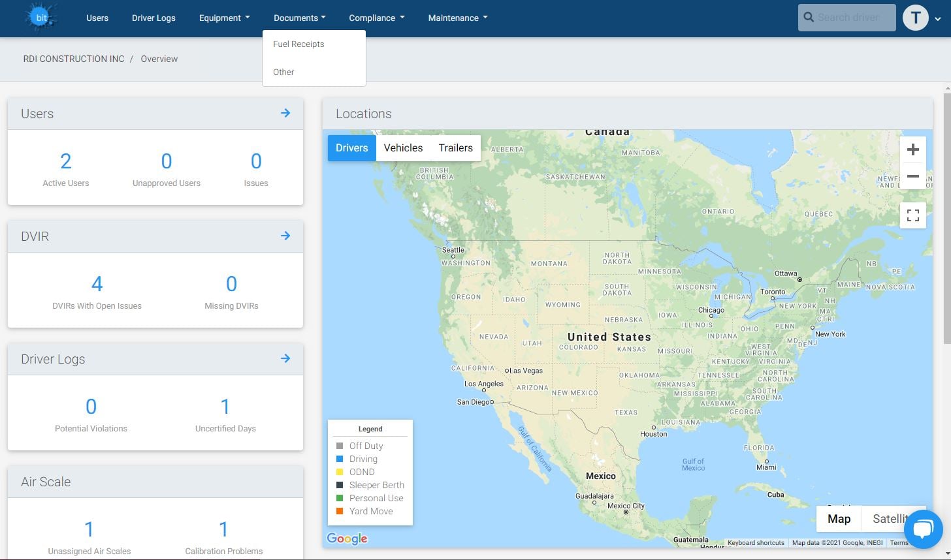951x560 pixels.
Task: Click the Locations panel heading
Action: pyautogui.click(x=364, y=114)
